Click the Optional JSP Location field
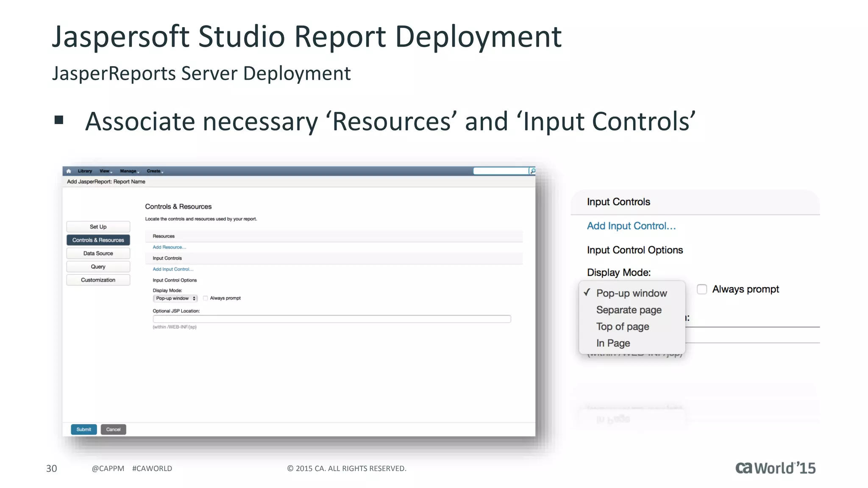This screenshot has width=868, height=488. [x=332, y=319]
